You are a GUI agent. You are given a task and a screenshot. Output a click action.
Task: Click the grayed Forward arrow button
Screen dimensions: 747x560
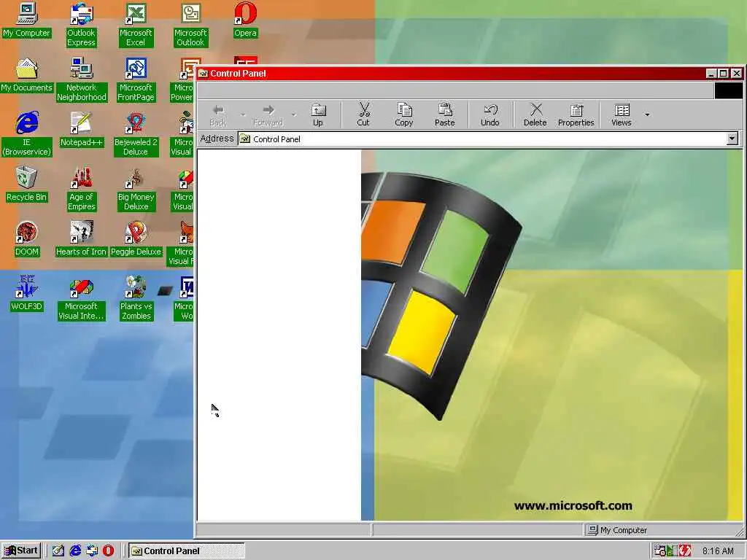[268, 114]
